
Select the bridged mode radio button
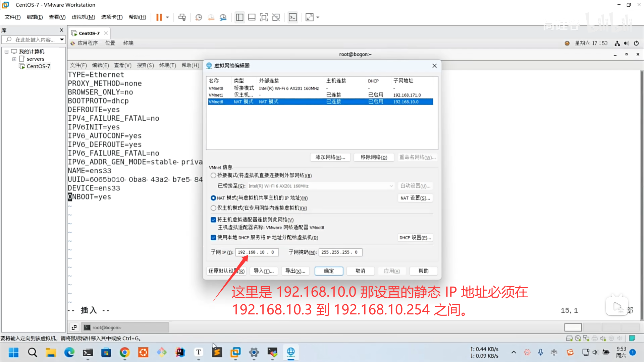coord(213,175)
